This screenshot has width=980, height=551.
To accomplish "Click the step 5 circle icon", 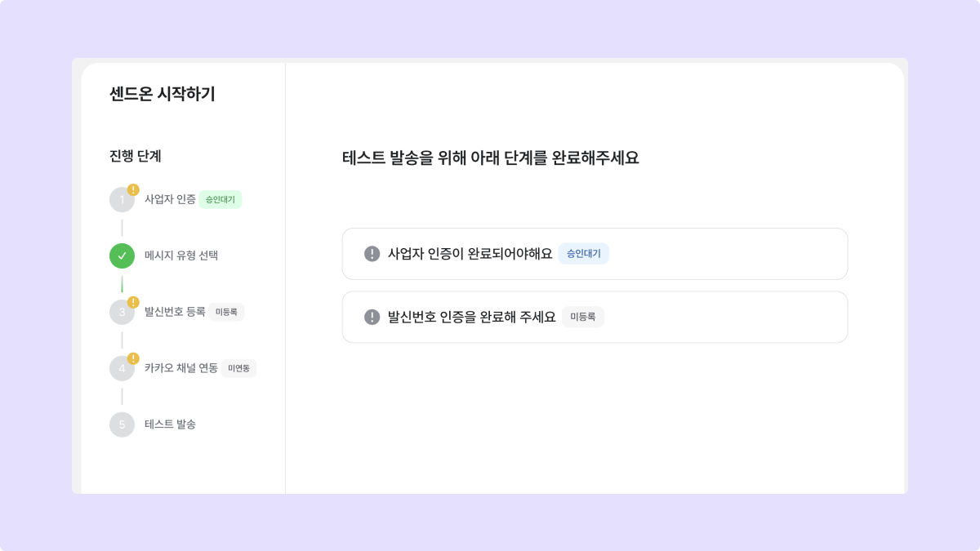I will coord(122,424).
